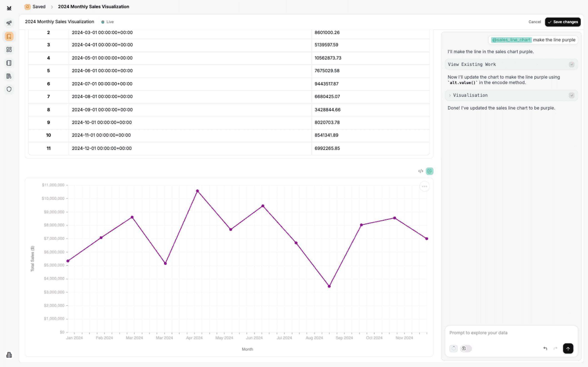The image size is (588, 367).
Task: Select the notebook icon in the sidebar
Action: 9,63
